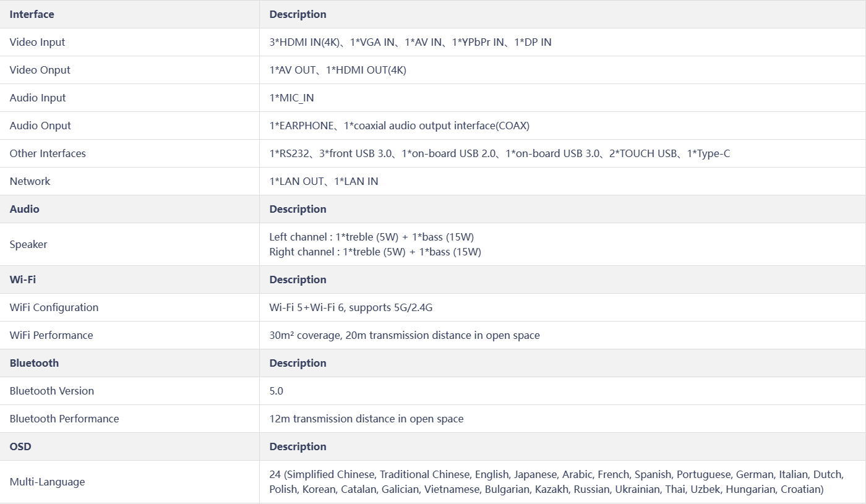Click the Interface section header
866x504 pixels.
(32, 14)
